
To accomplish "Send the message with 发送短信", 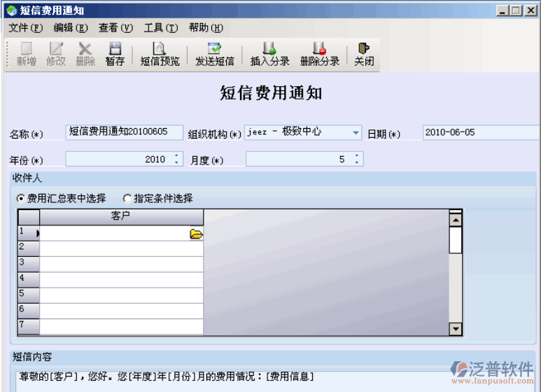I will click(x=215, y=54).
